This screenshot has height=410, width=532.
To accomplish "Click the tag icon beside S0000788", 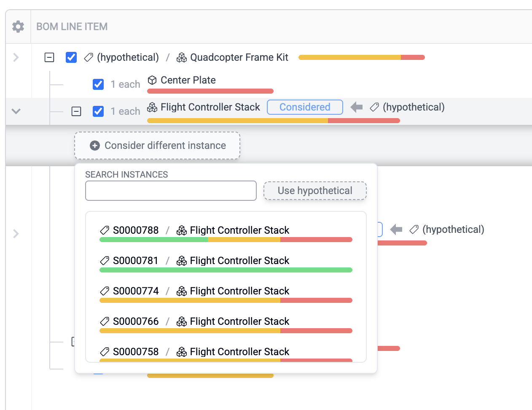I will (x=105, y=230).
